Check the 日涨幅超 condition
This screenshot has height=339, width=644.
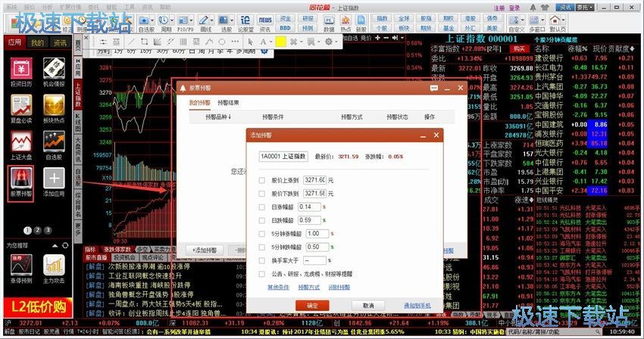(262, 207)
